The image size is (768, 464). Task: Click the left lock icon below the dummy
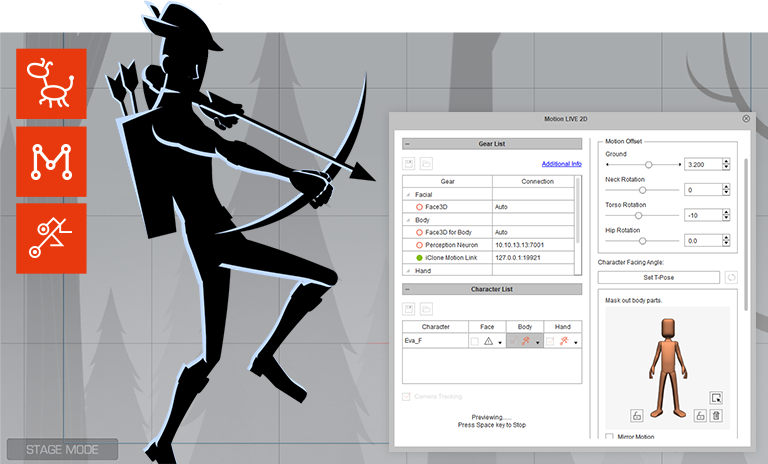click(636, 416)
